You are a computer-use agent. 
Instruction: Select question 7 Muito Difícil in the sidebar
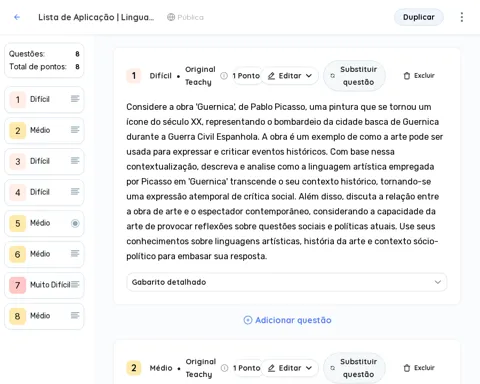pos(44,285)
